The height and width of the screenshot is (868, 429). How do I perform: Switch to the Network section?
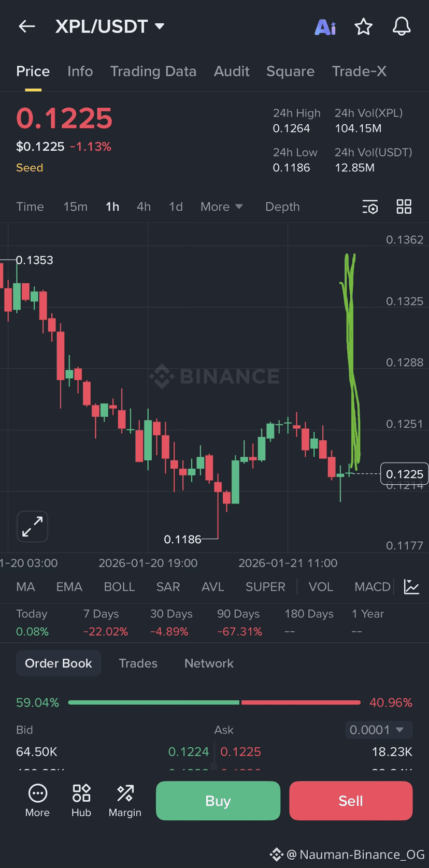click(209, 663)
